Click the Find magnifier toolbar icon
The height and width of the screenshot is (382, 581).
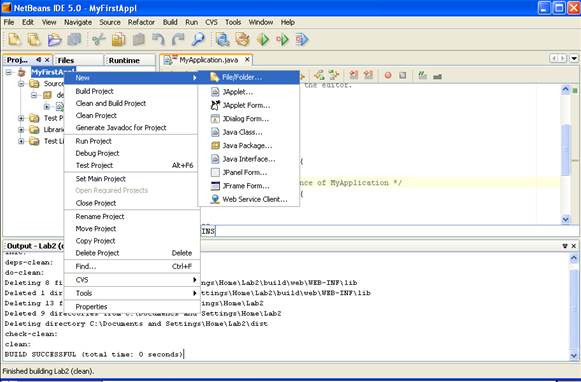(x=198, y=39)
